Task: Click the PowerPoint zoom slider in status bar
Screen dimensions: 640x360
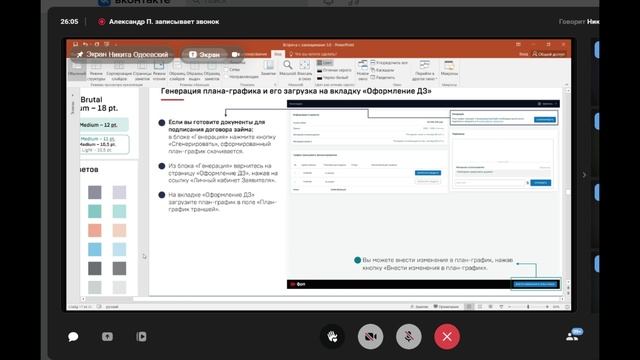Action: pyautogui.click(x=528, y=307)
